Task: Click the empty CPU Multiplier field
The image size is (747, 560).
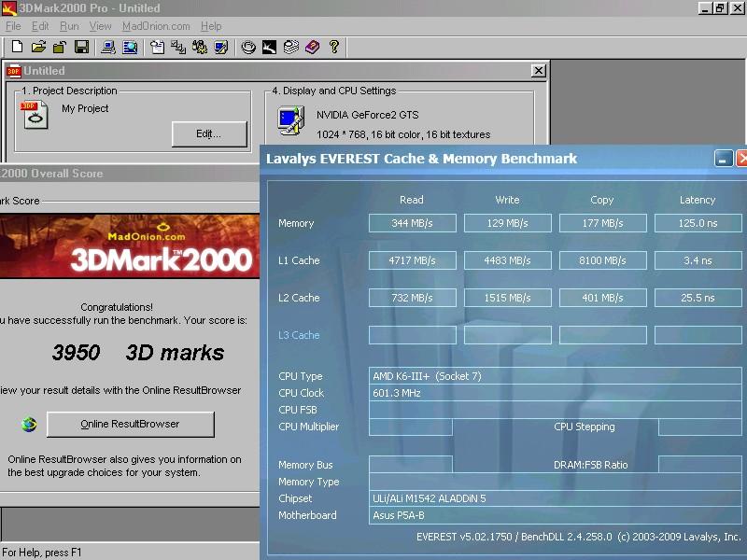Action: (410, 427)
